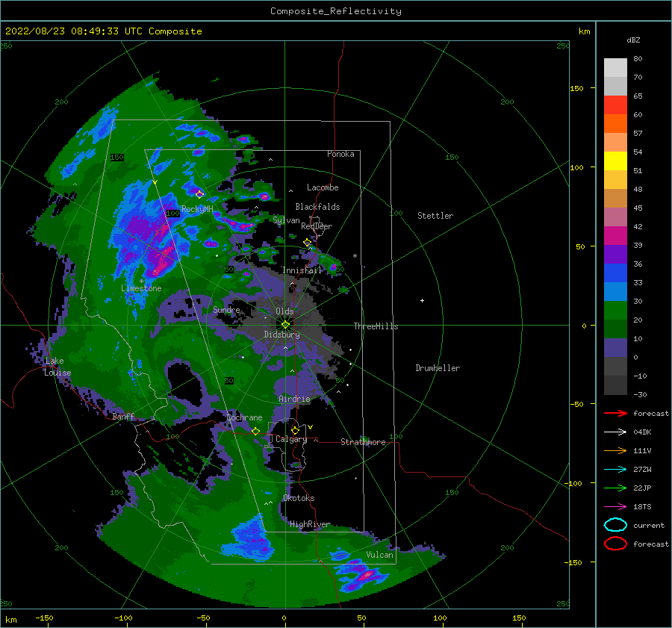Click the indigo 10 dBZ legend swatch
This screenshot has width=672, height=628.
coord(615,348)
